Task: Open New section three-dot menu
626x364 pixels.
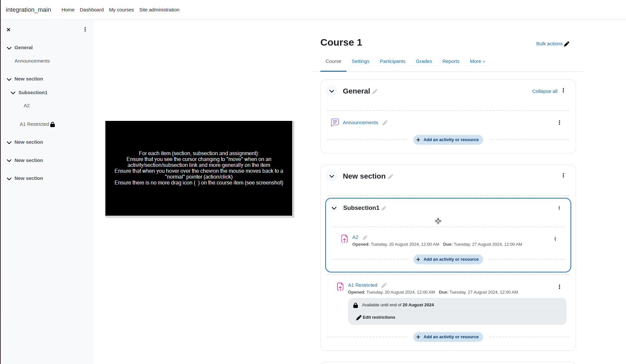Action: coord(563,175)
